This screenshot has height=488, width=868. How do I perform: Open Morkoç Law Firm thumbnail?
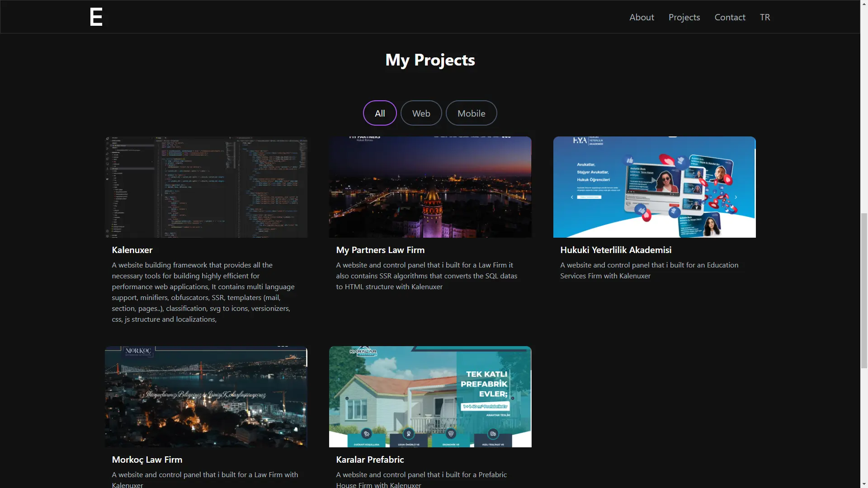206,397
